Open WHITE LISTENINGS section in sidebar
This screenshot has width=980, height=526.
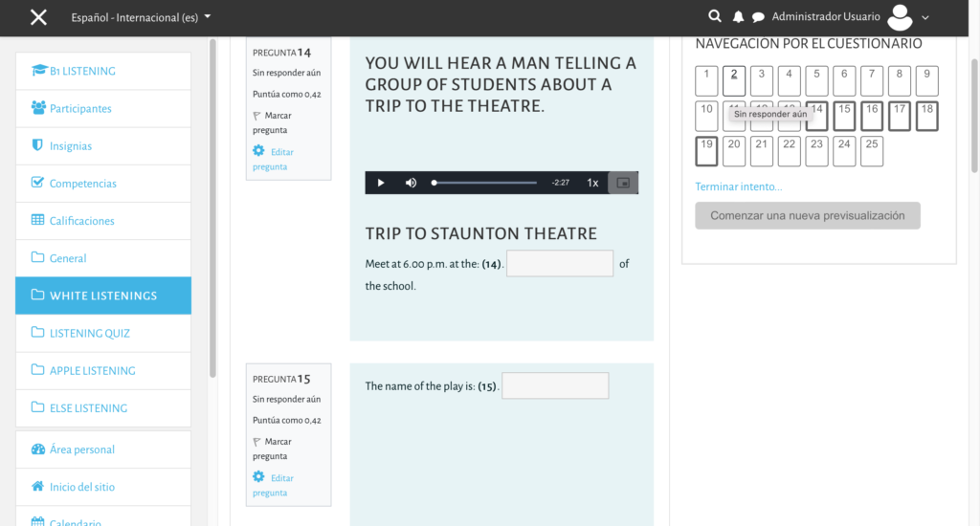102,296
